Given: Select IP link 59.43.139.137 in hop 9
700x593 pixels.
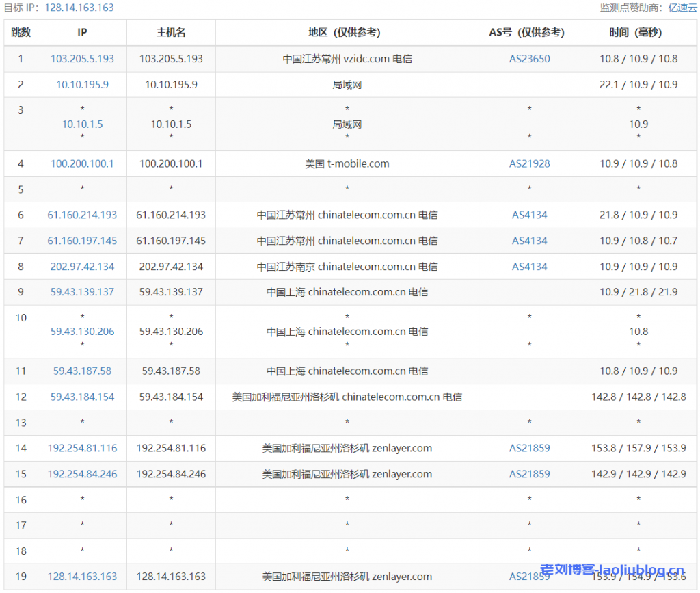Looking at the screenshot, I should [x=82, y=292].
